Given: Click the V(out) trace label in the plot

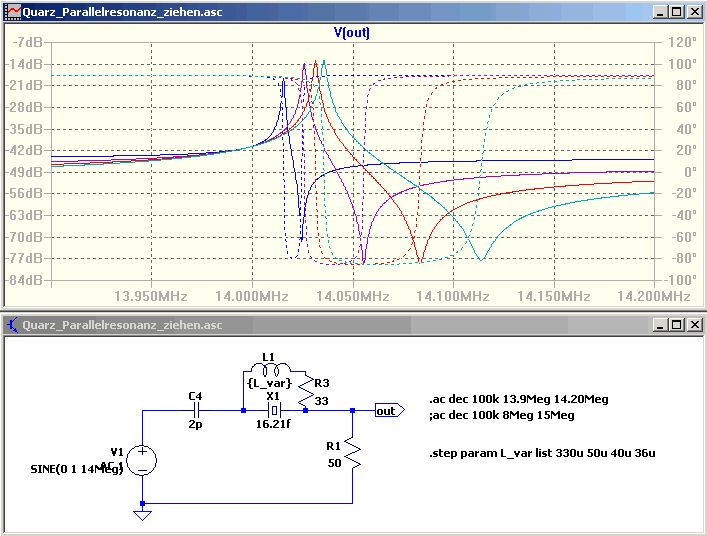Looking at the screenshot, I should pyautogui.click(x=352, y=32).
